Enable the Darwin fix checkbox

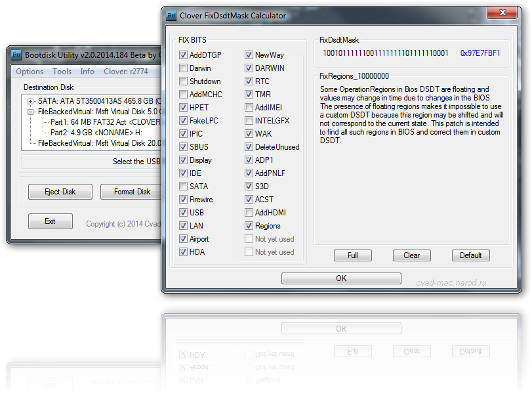[183, 68]
